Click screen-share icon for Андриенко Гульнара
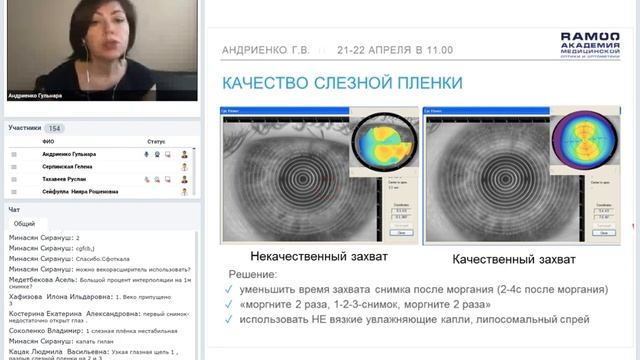 tap(168, 154)
